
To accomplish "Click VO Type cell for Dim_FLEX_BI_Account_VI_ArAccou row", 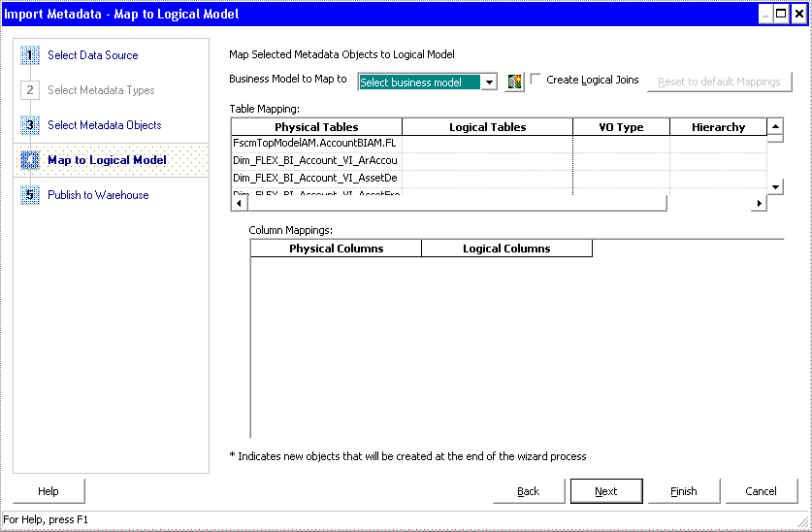I will pyautogui.click(x=622, y=161).
